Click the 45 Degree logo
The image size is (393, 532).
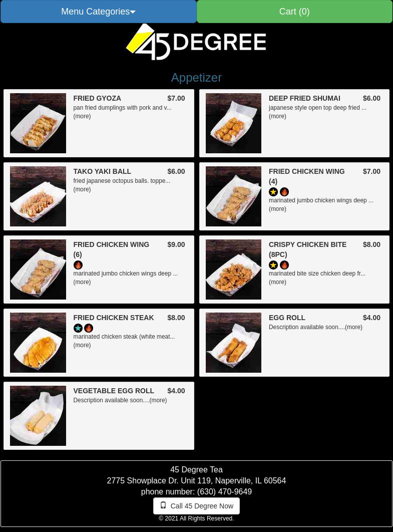(x=196, y=42)
